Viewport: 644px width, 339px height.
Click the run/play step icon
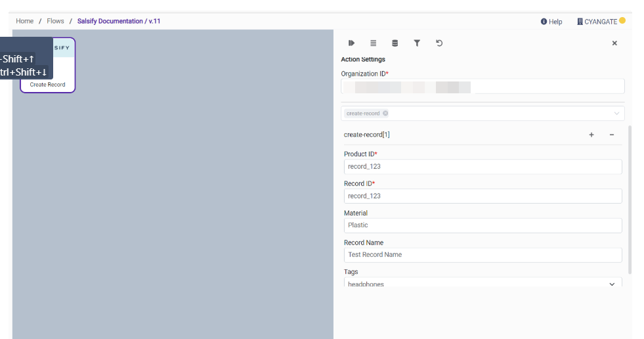pyautogui.click(x=351, y=43)
